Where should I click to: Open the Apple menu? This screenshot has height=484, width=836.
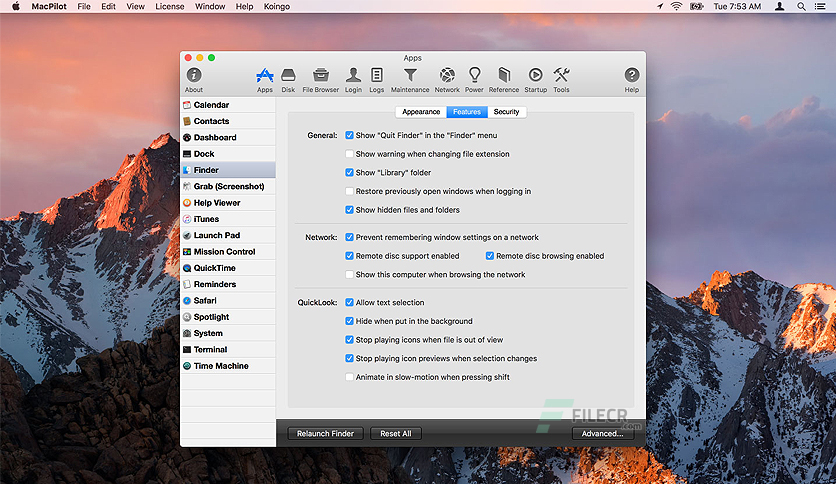15,6
